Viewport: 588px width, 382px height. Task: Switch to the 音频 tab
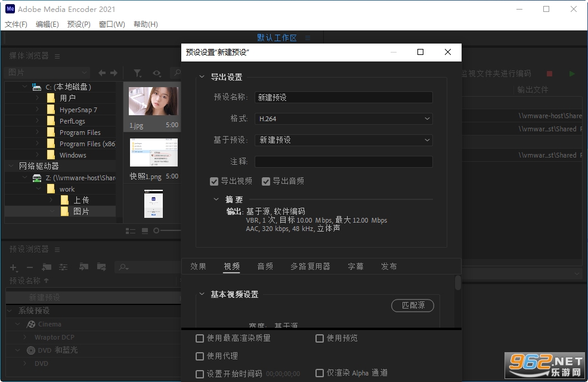tap(265, 266)
